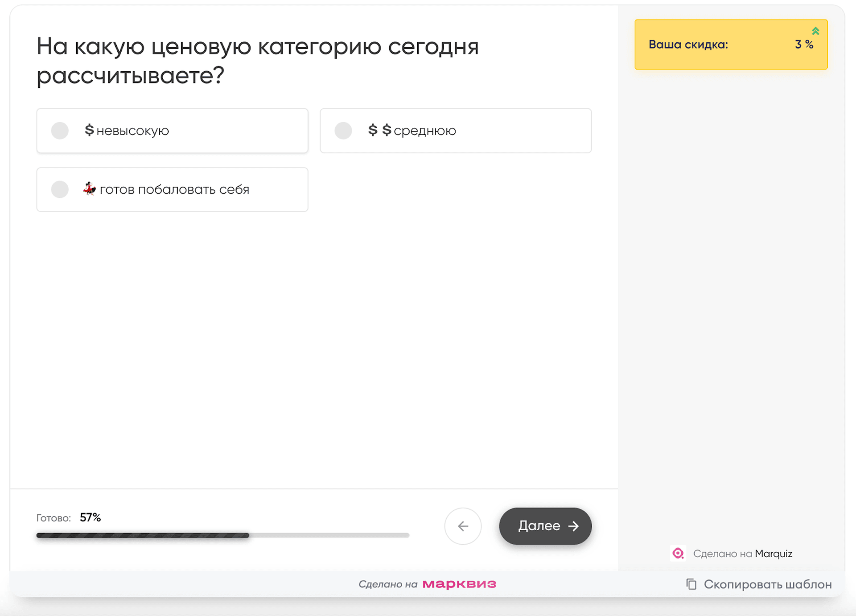The height and width of the screenshot is (616, 856).
Task: Click the double dollar icons beside среднюю
Action: pos(378,130)
